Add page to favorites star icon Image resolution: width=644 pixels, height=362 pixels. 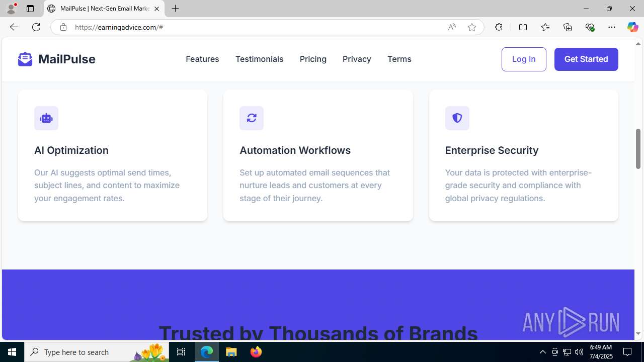click(x=472, y=27)
